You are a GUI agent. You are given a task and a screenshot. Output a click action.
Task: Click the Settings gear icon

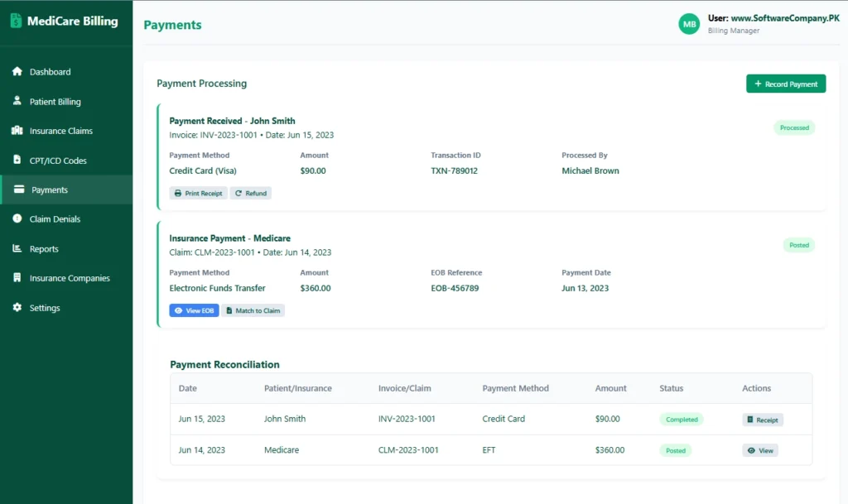[17, 308]
